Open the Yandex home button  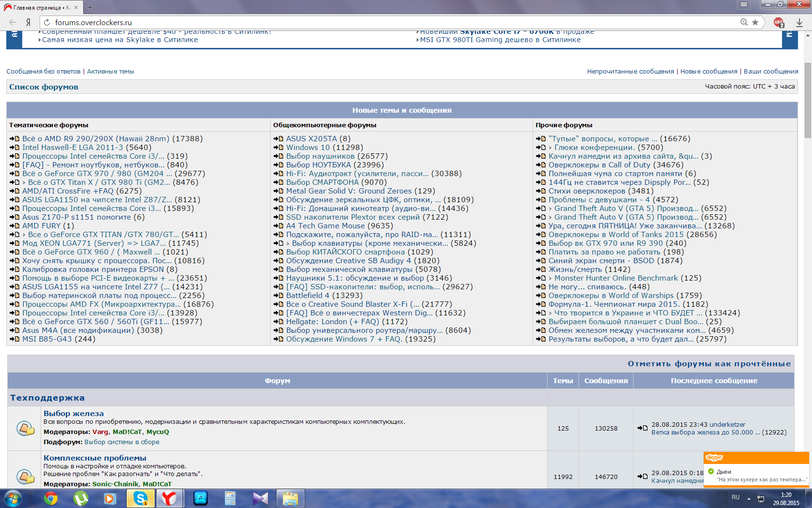click(28, 22)
